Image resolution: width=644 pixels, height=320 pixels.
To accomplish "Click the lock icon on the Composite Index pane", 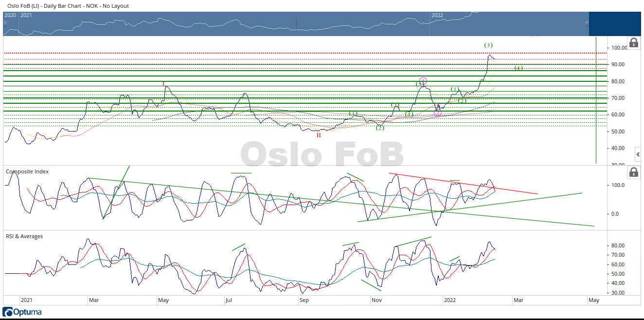I will coord(634,172).
